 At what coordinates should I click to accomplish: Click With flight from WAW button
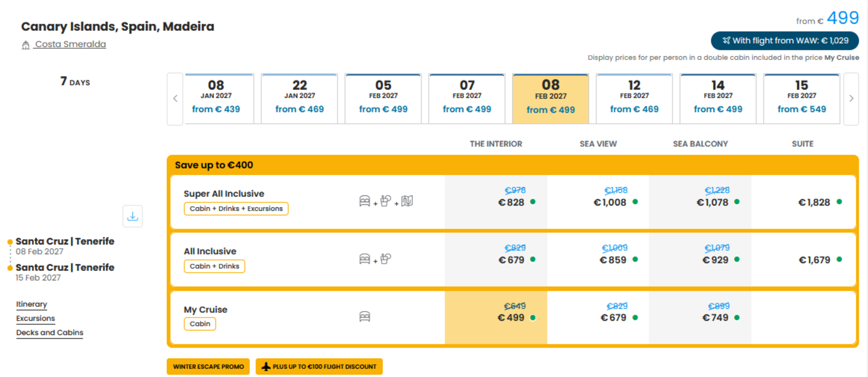(785, 41)
